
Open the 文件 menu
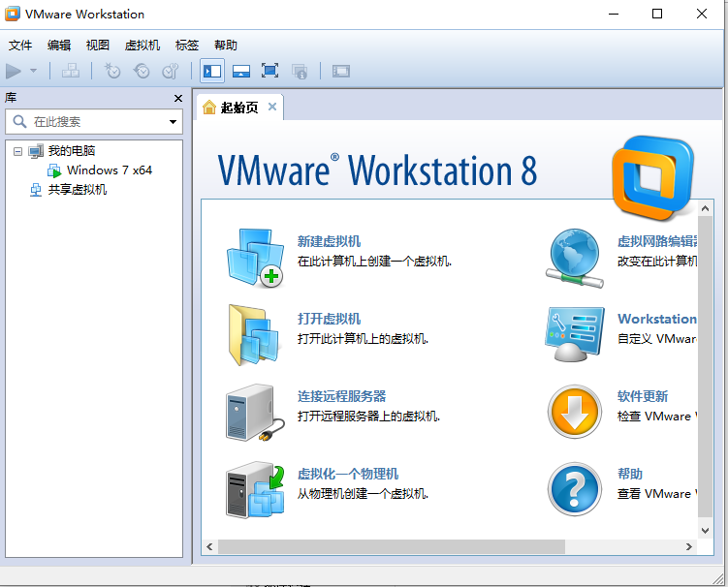coord(20,45)
